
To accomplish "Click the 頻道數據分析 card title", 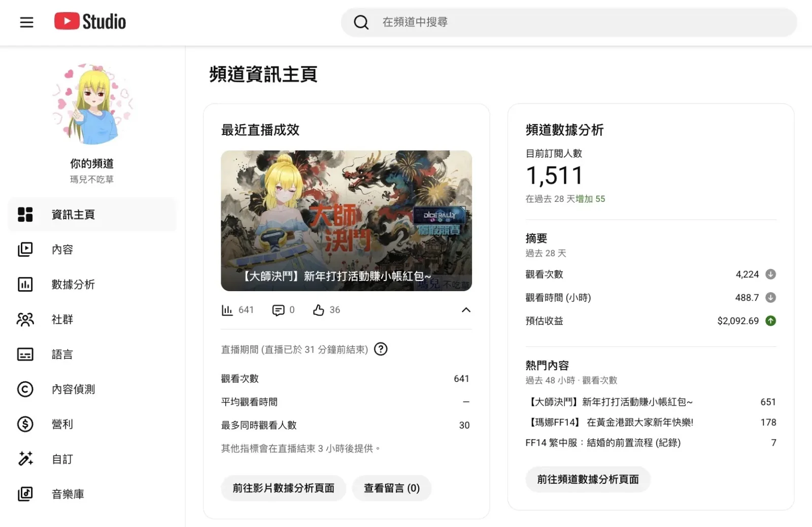I will 565,130.
